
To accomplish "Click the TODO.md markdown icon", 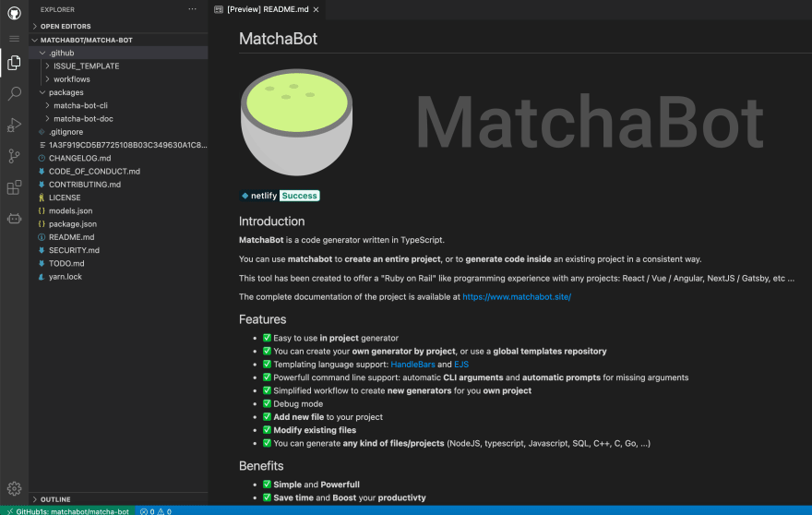I will coord(42,263).
